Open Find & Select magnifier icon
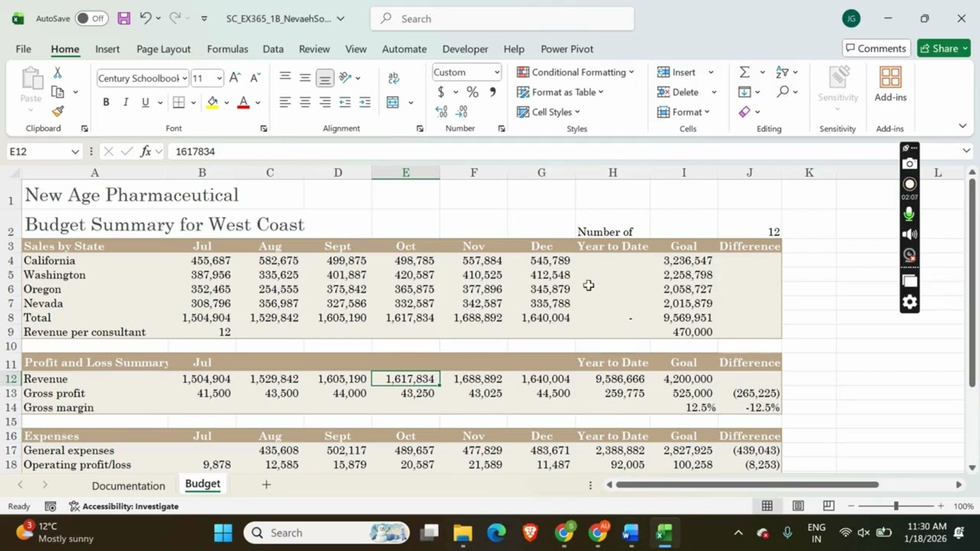 [782, 92]
